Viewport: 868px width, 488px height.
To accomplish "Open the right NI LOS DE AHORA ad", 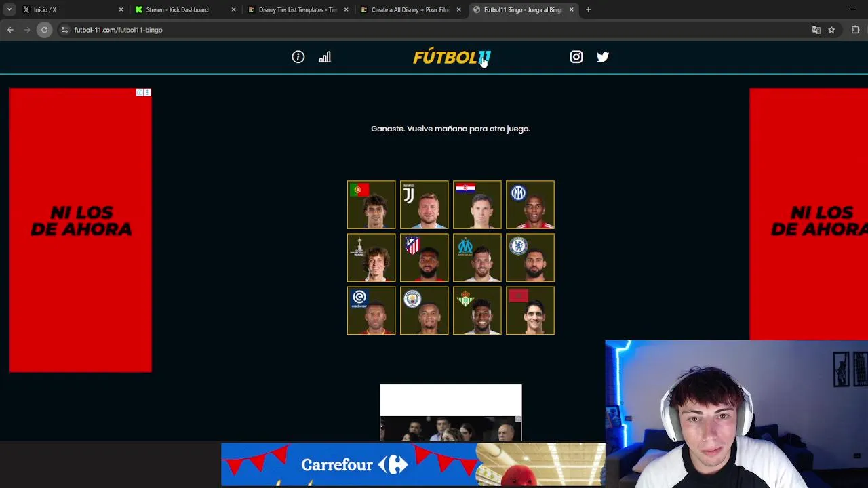I will (x=808, y=213).
